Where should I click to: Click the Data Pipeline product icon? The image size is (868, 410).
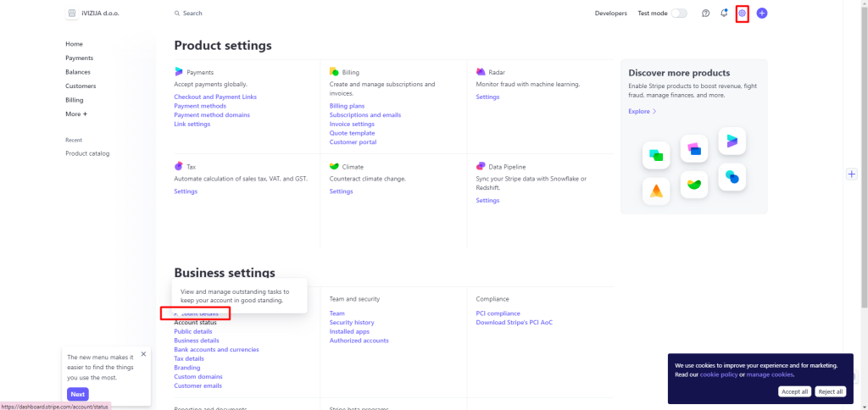[x=481, y=166]
